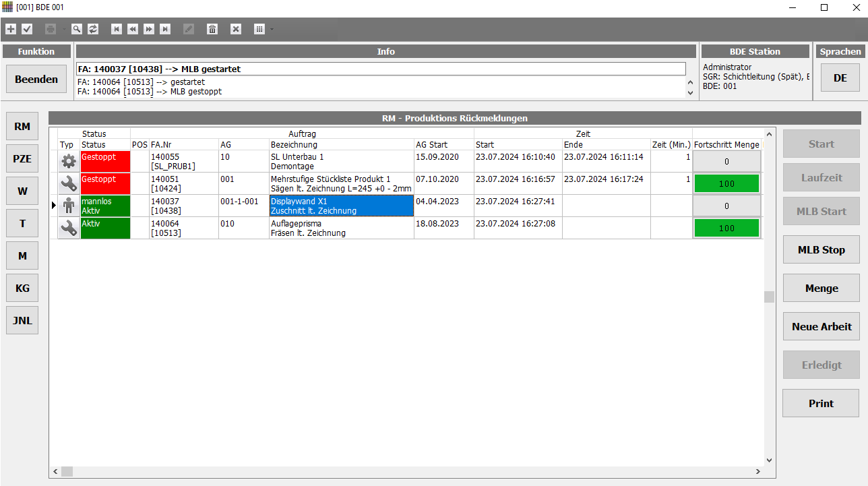868x486 pixels.
Task: Click the AG Start date 04.04.2023
Action: click(443, 206)
